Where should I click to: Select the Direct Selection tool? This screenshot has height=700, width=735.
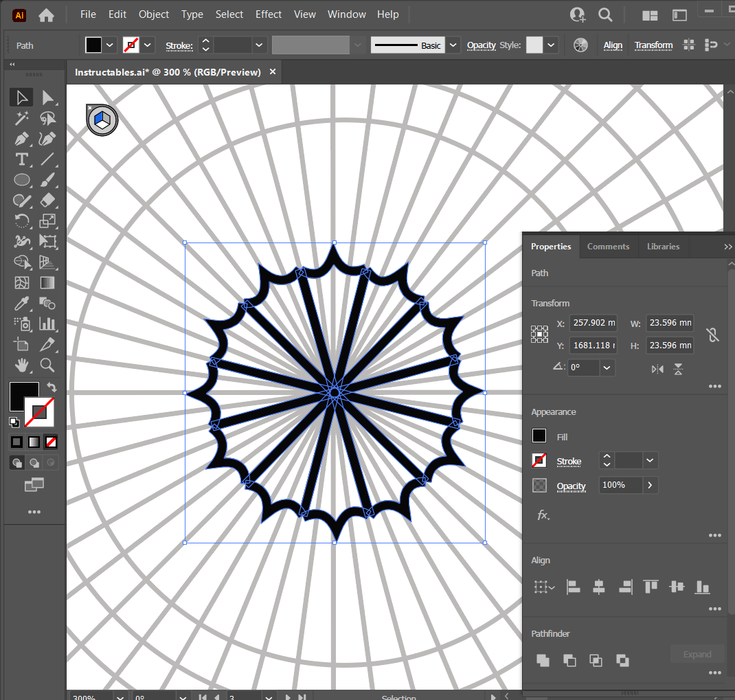[47, 98]
